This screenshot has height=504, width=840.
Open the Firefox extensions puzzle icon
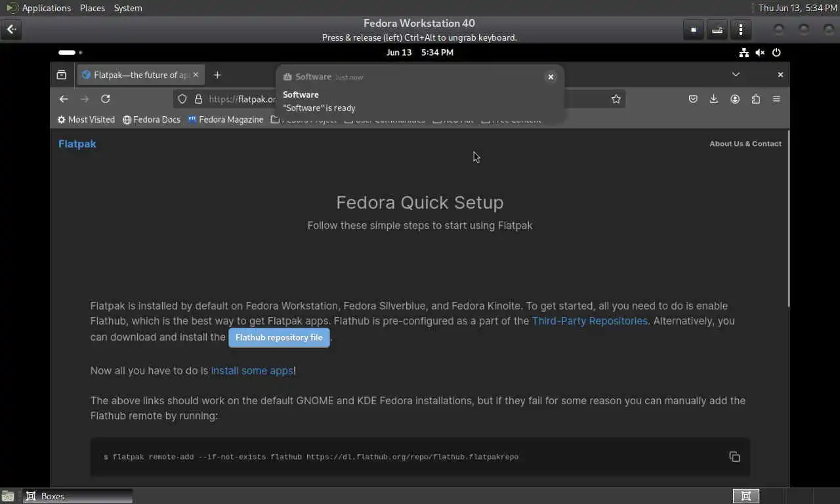click(x=756, y=99)
